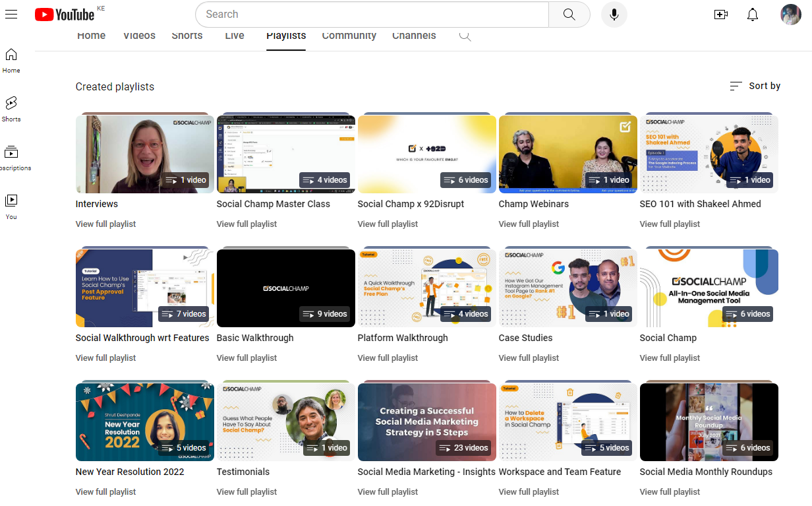812x506 pixels.
Task: Open your account profile picture menu
Action: (x=790, y=14)
